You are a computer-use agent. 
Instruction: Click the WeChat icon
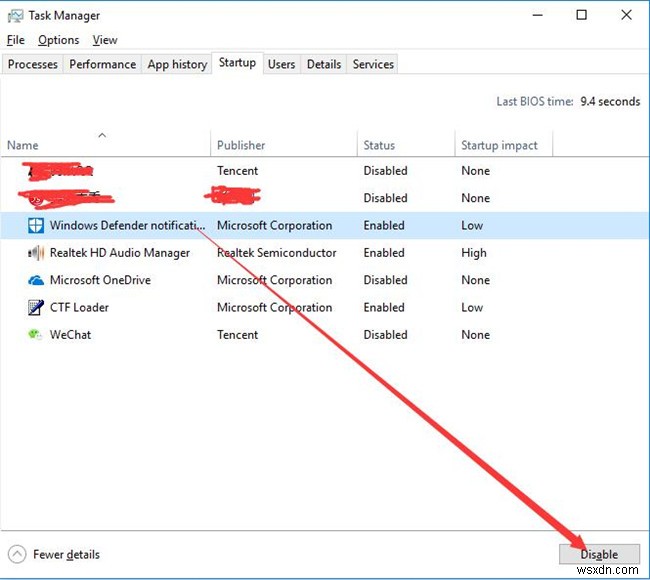(x=35, y=335)
